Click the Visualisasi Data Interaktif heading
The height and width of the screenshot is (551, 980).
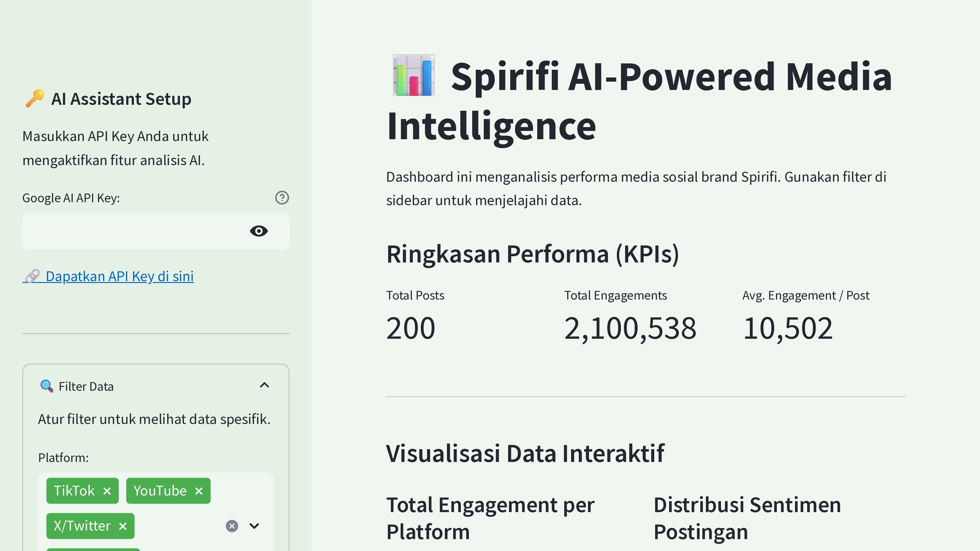[525, 452]
